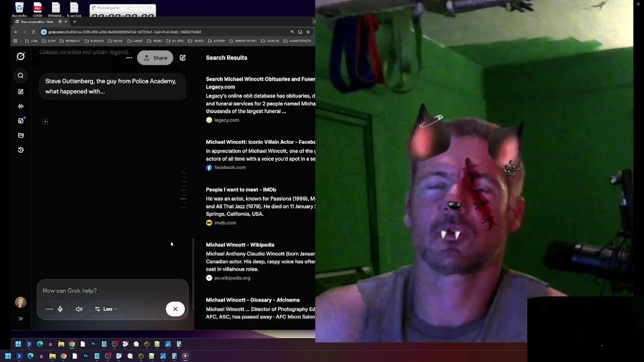The height and width of the screenshot is (362, 644).
Task: Open Projects icon in Grok sidebar
Action: click(21, 135)
